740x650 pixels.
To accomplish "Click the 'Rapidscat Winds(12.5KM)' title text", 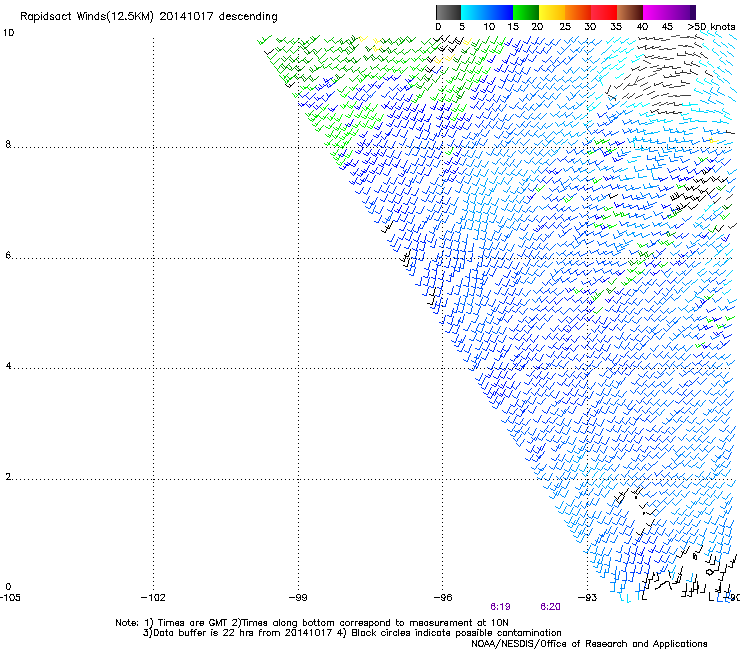I will [87, 17].
